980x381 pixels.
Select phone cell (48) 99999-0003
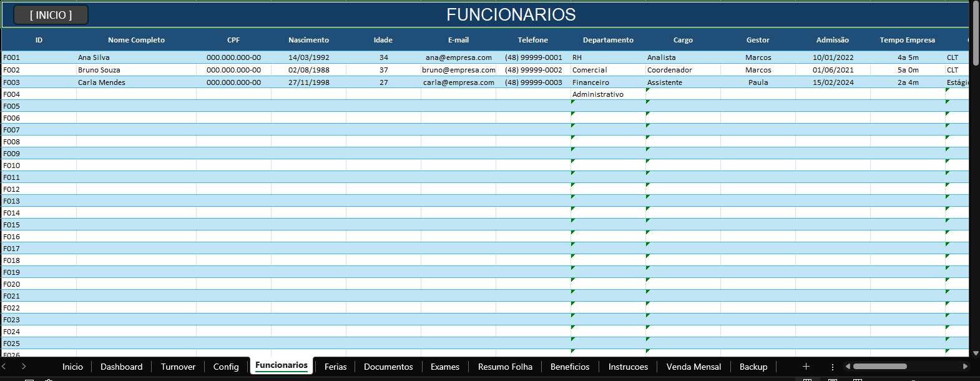tap(533, 82)
